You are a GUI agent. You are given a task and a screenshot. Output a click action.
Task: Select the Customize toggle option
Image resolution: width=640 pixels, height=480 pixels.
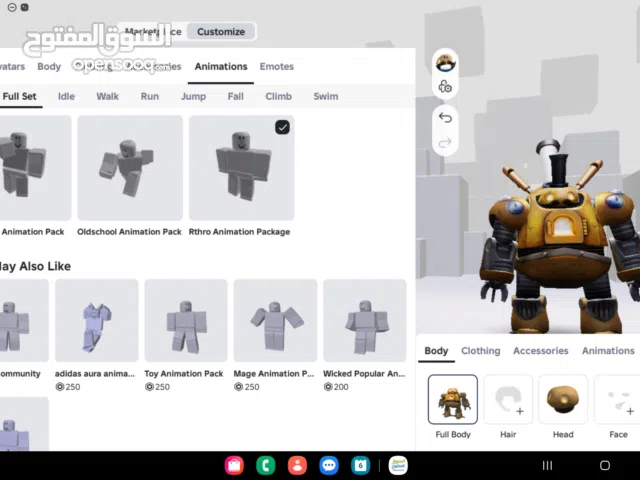point(220,32)
